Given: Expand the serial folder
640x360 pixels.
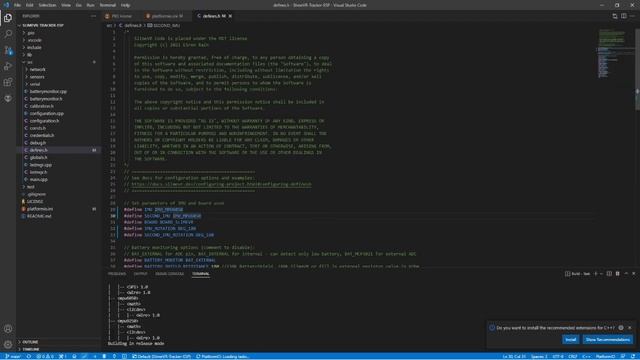Looking at the screenshot, I should pos(35,84).
